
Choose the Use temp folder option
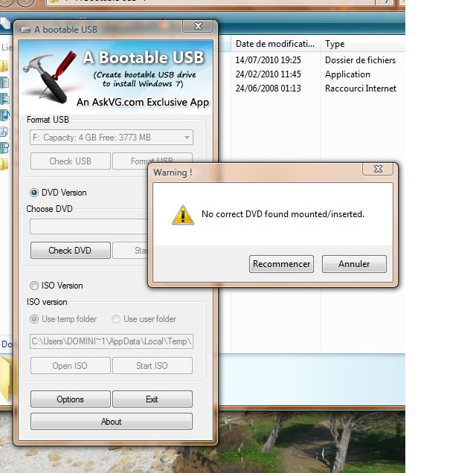34,319
